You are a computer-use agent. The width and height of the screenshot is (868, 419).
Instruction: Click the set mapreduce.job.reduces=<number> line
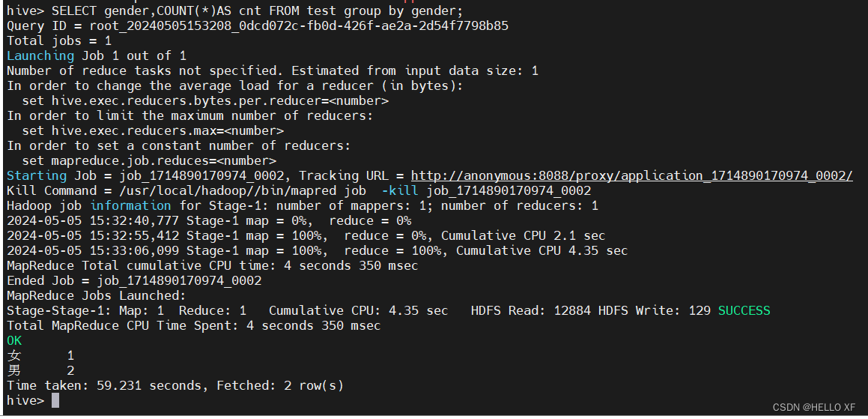(149, 160)
